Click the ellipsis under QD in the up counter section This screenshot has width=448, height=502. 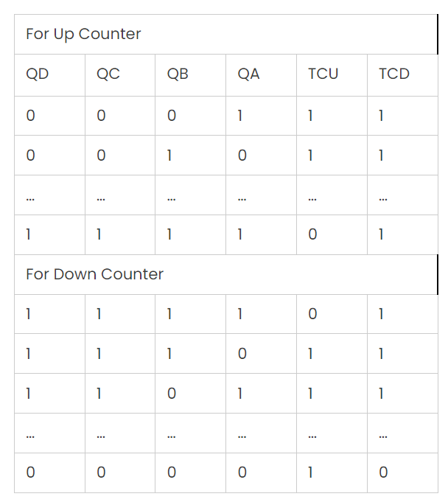(x=49, y=195)
